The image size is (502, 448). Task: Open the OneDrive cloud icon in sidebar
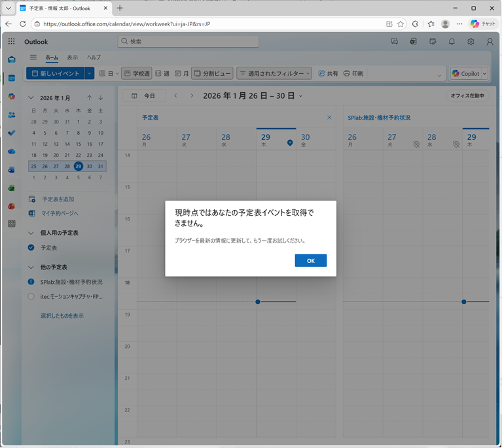click(x=12, y=151)
